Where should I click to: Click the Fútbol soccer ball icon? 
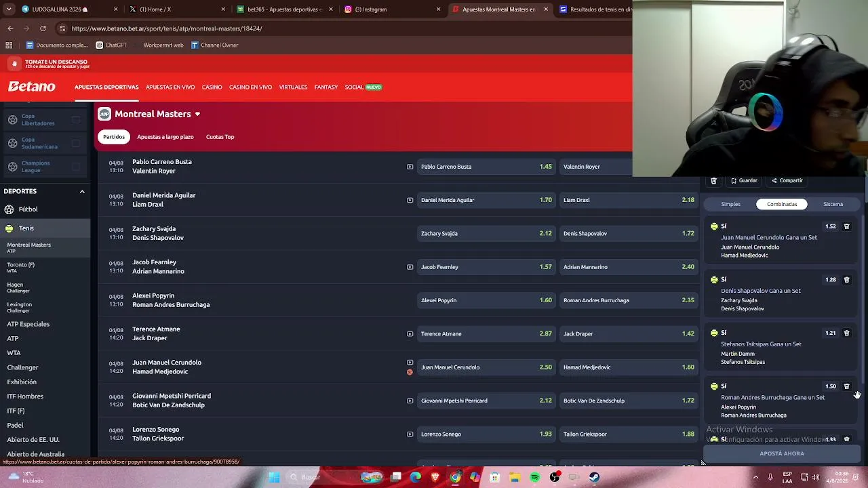click(x=9, y=209)
